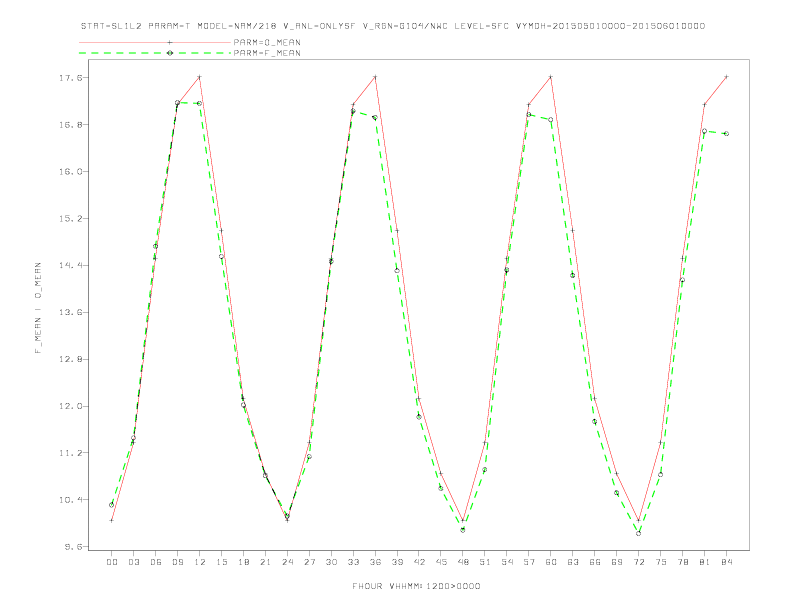Click x-axis tick label 81
The height and width of the screenshot is (612, 792).
tap(705, 562)
